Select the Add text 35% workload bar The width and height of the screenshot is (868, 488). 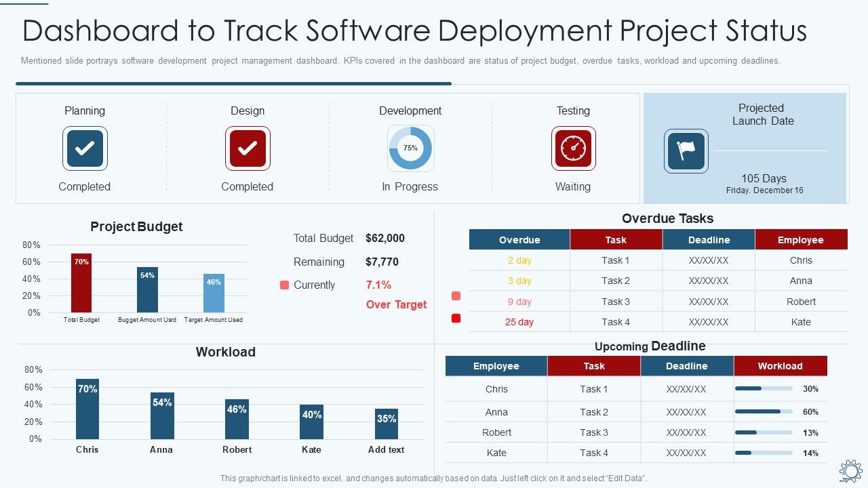click(387, 424)
